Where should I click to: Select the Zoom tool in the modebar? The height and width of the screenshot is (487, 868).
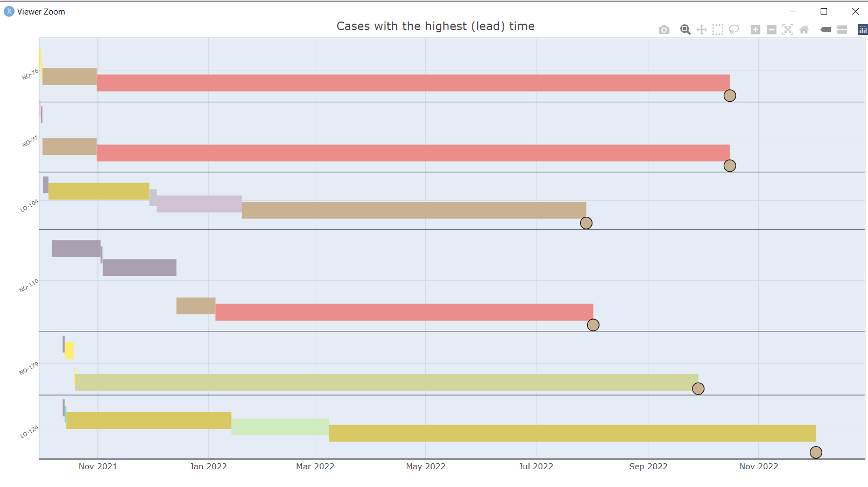685,30
